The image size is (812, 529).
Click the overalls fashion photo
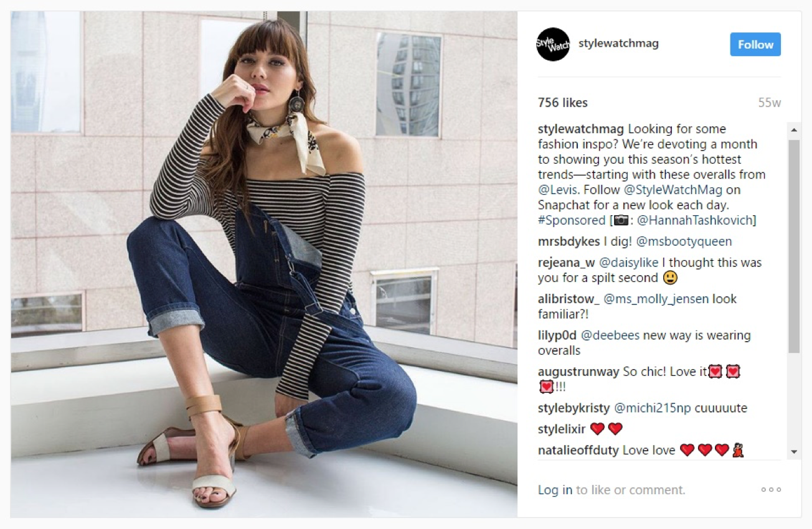(x=264, y=264)
